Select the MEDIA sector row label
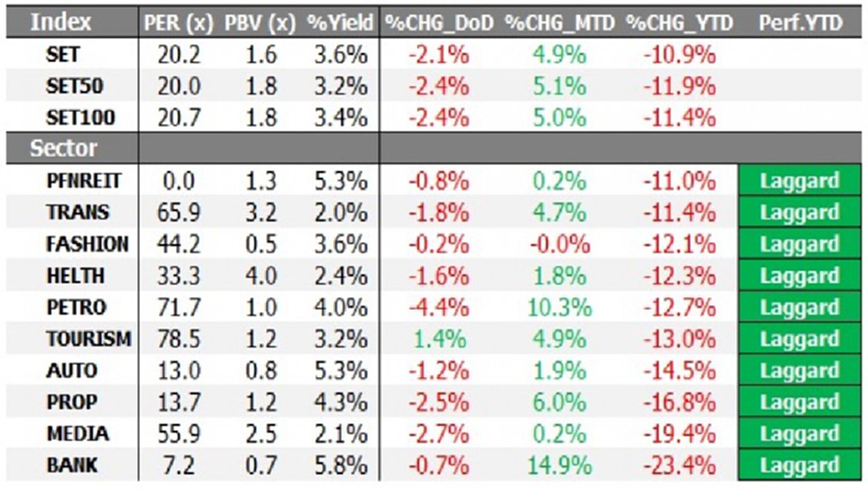This screenshot has height=489, width=868. click(x=78, y=433)
